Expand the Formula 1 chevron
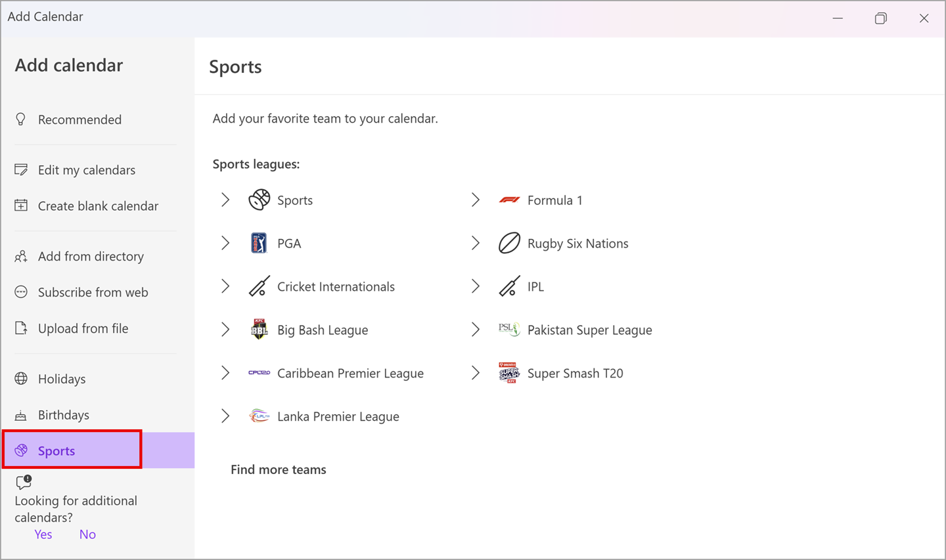 (476, 200)
